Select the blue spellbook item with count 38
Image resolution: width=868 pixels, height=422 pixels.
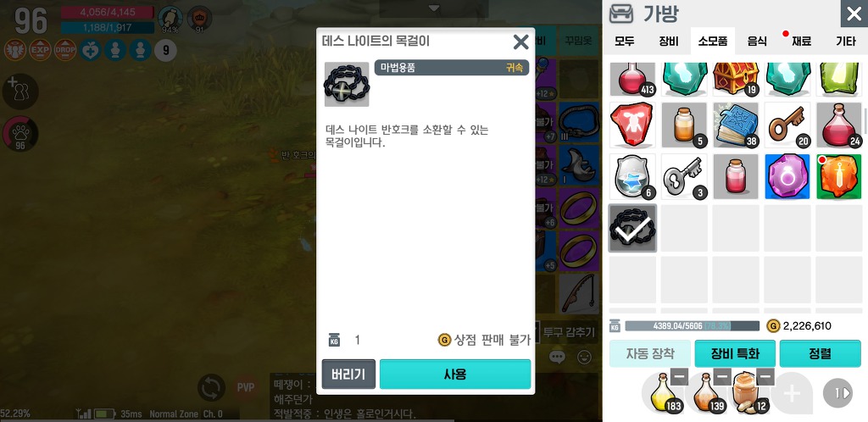click(x=736, y=125)
